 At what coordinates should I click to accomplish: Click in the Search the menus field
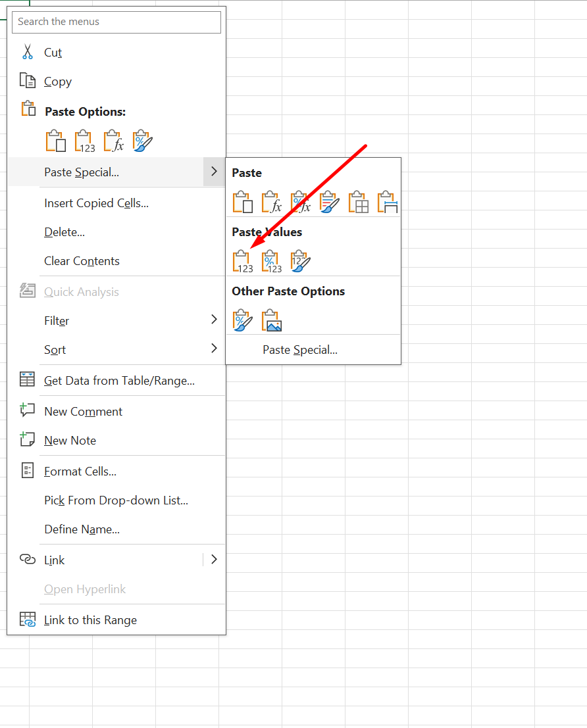point(116,21)
